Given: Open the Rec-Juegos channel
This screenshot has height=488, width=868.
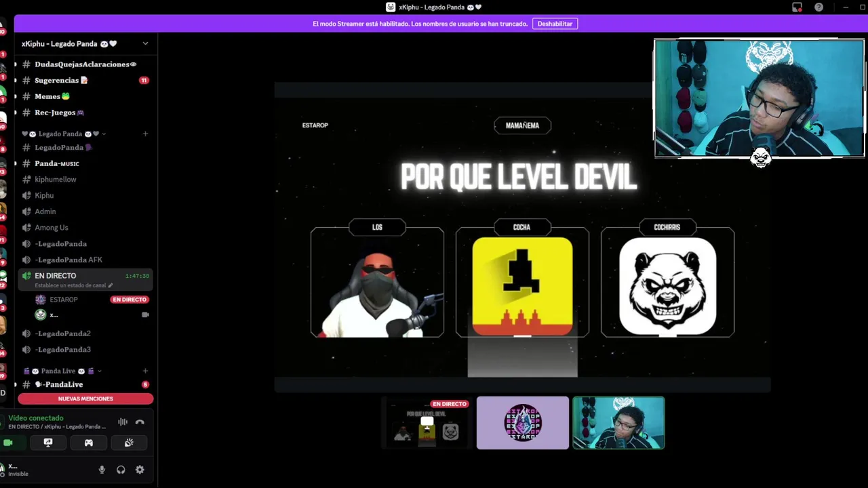Looking at the screenshot, I should 85,113.
